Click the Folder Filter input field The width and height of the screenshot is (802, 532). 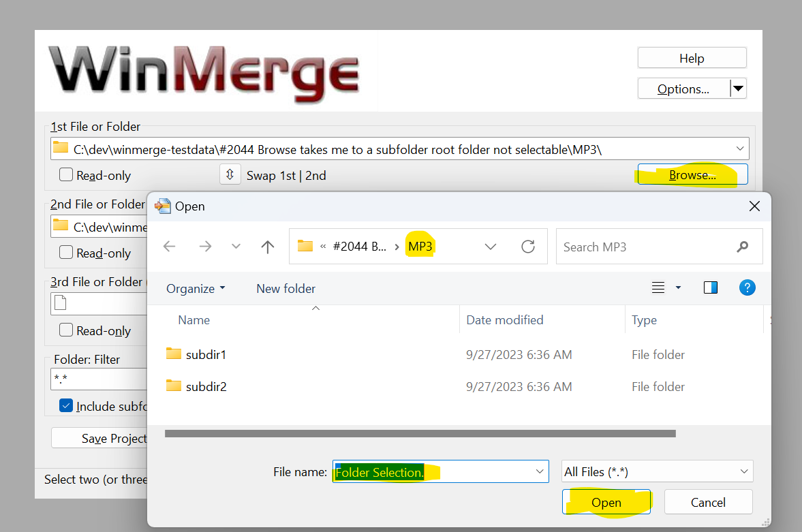click(99, 379)
